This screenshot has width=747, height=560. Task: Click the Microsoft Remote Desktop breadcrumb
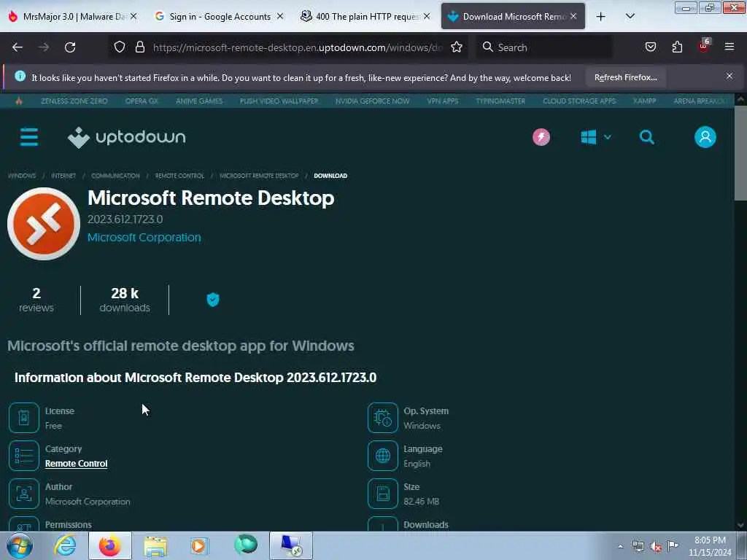pyautogui.click(x=259, y=176)
